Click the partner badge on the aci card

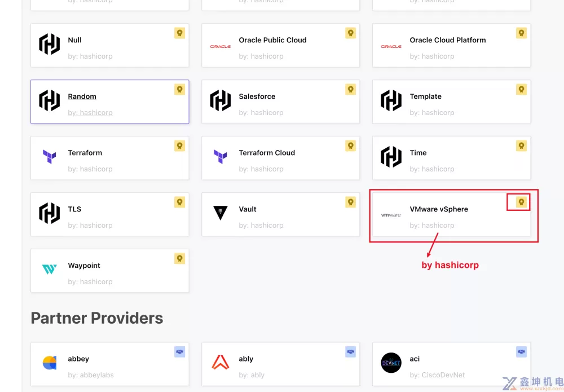[521, 352]
